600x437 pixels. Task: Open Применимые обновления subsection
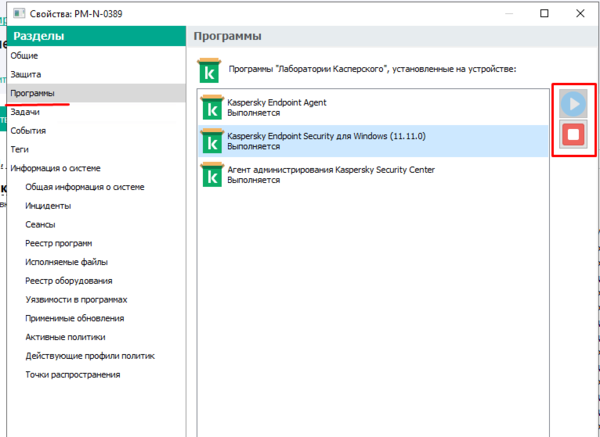[75, 318]
